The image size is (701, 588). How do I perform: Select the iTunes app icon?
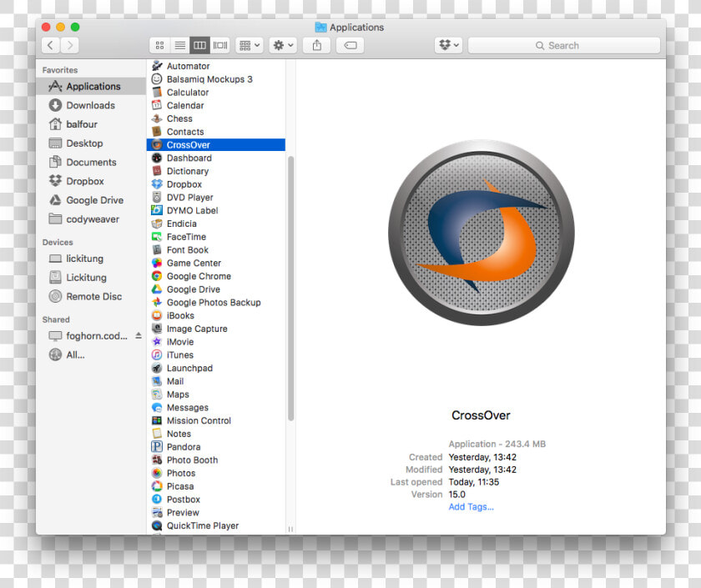click(x=157, y=354)
